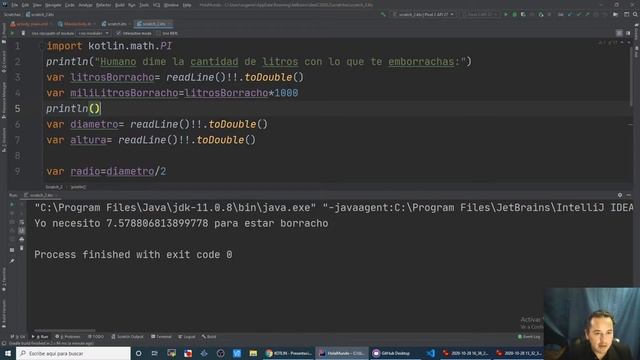The height and width of the screenshot is (360, 640).
Task: Toggle soft-wrap in Run console
Action: (22, 222)
